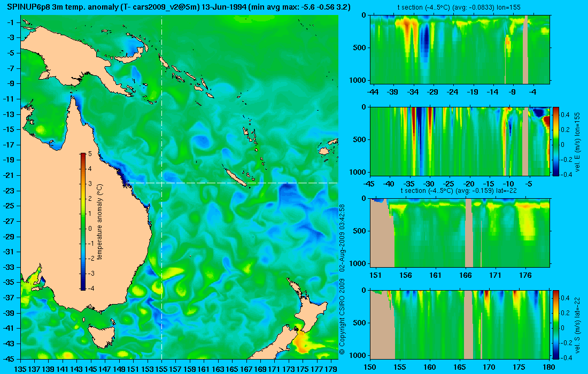Screen dimensions: 588x374
Task: Click the vertical dashed section line at lon 155
Action: click(161, 187)
